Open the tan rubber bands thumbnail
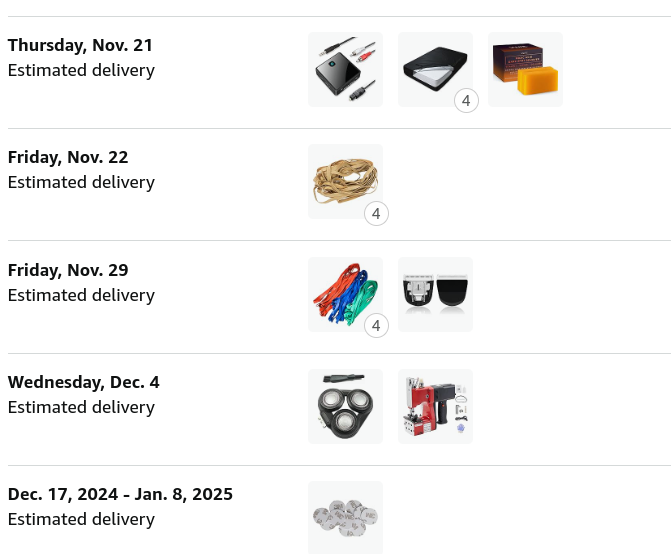Image resolution: width=671 pixels, height=554 pixels. tap(345, 181)
